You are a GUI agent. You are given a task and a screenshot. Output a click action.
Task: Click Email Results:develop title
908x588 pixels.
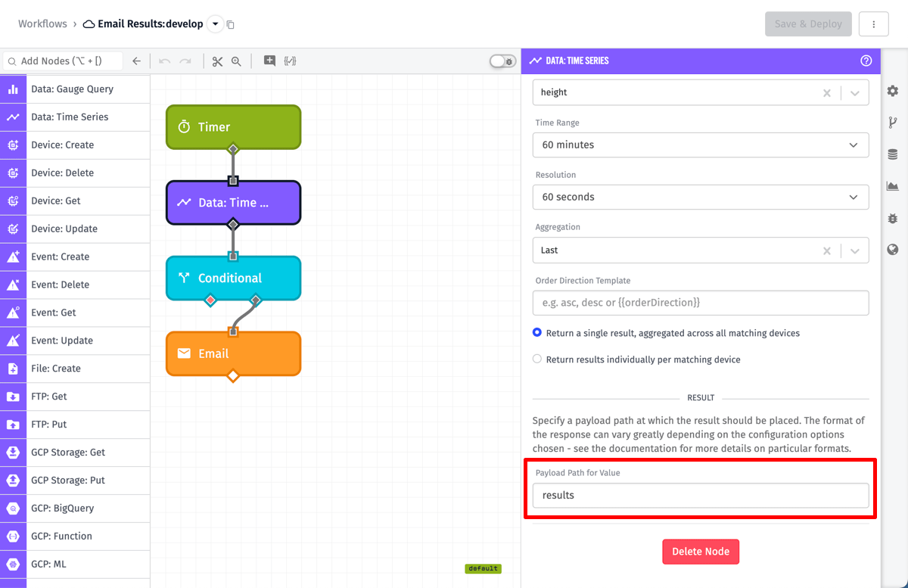[x=151, y=24]
